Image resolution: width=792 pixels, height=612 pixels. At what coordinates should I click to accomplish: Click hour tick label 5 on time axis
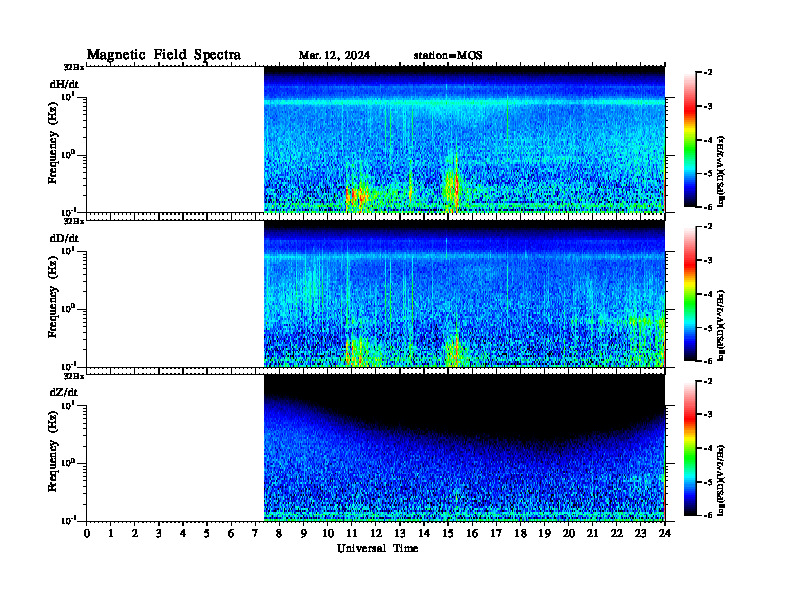[x=207, y=534]
